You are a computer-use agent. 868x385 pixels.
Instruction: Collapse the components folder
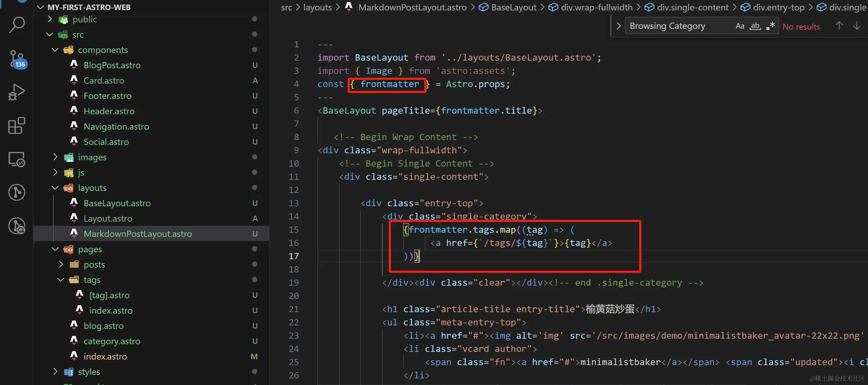tap(103, 50)
